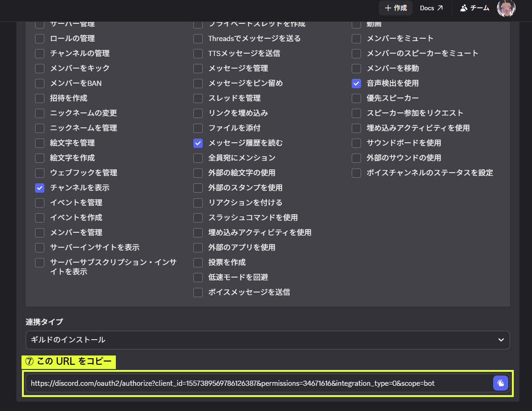Enable Threadsでメッセージを送る permission
Screen dimensions: 532x411
(x=198, y=39)
